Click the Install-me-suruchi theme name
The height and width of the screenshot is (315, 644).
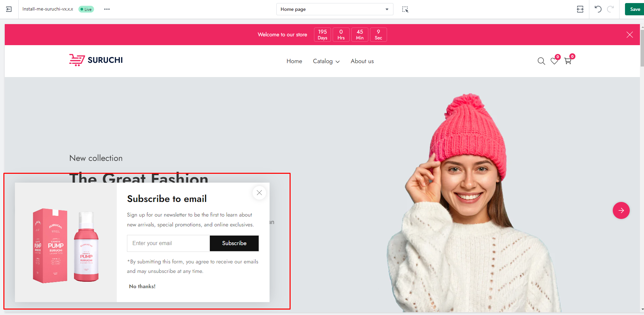point(48,9)
